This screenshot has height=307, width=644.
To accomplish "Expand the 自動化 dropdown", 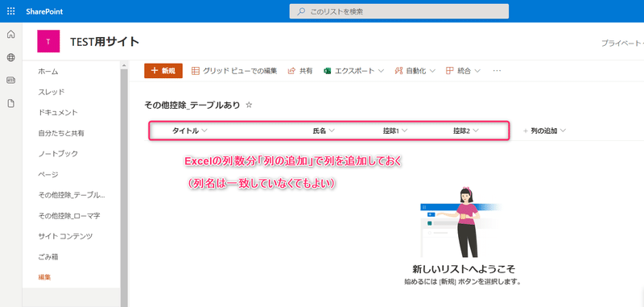I will click(415, 71).
